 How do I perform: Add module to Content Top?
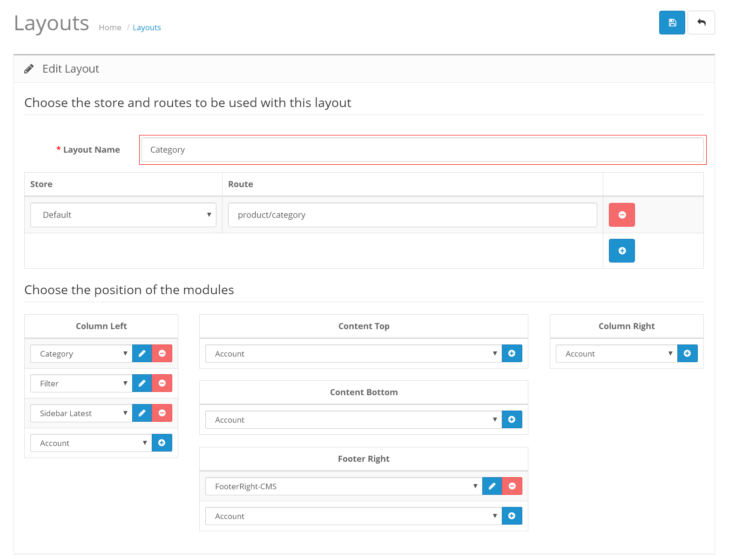click(512, 354)
